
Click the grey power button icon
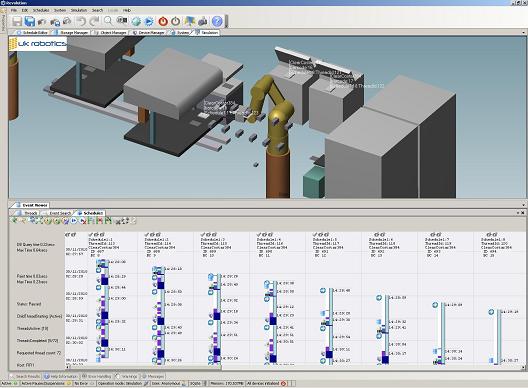click(x=175, y=22)
